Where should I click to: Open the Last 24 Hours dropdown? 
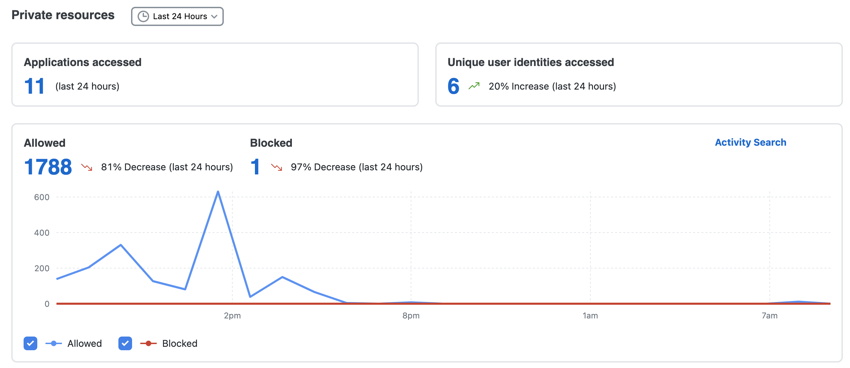pyautogui.click(x=177, y=16)
